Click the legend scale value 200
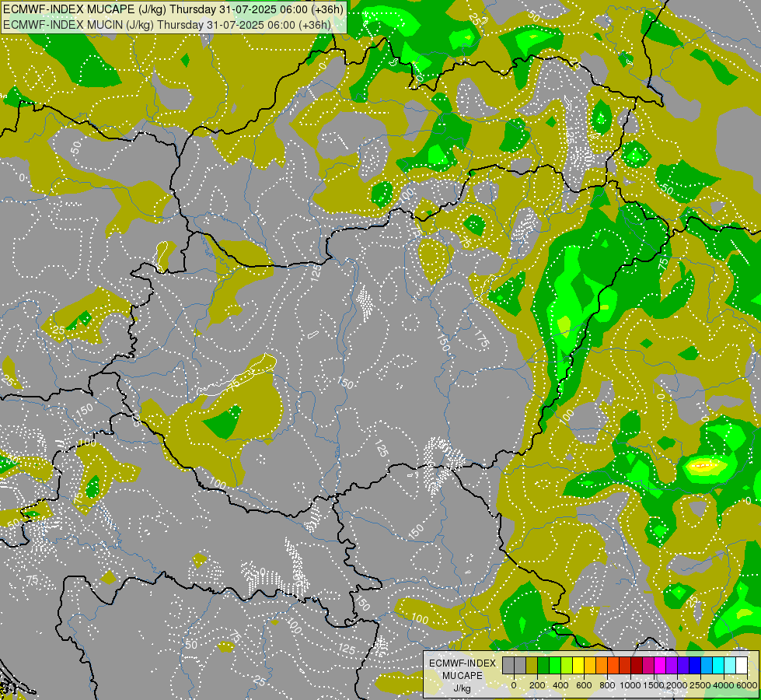 (537, 685)
